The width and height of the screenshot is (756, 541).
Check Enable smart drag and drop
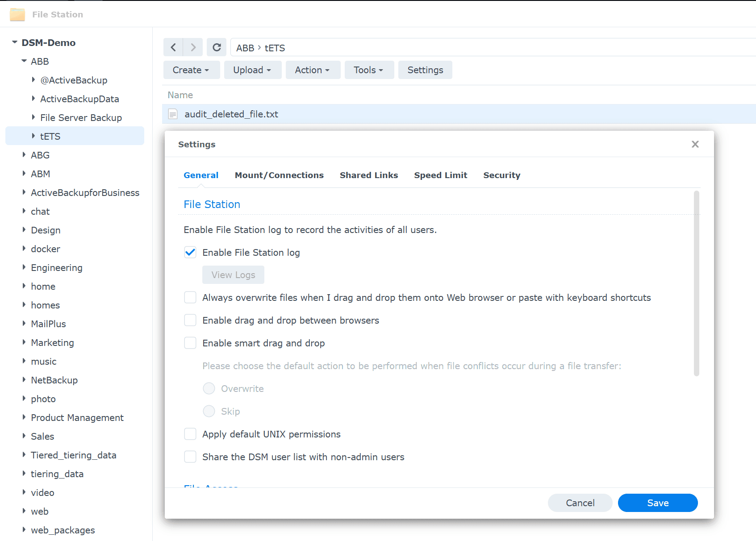coord(190,343)
